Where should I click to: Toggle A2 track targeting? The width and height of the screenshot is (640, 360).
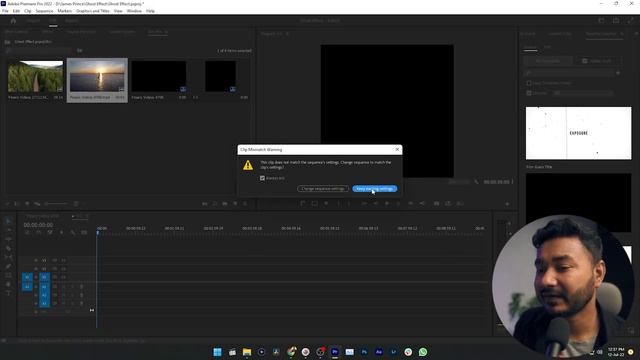(x=44, y=295)
